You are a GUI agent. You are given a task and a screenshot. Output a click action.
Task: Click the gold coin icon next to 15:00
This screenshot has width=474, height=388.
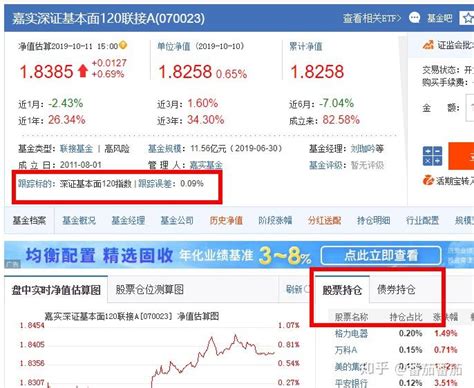coord(123,45)
